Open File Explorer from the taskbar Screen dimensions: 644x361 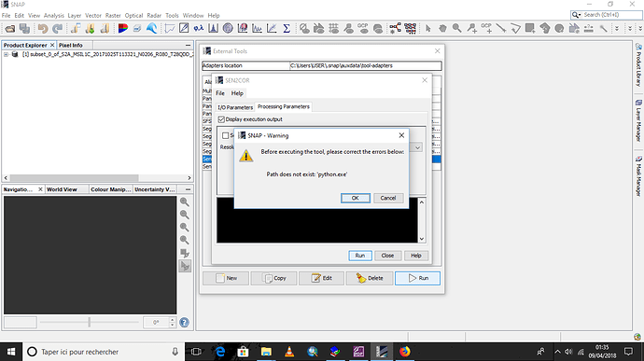266,352
